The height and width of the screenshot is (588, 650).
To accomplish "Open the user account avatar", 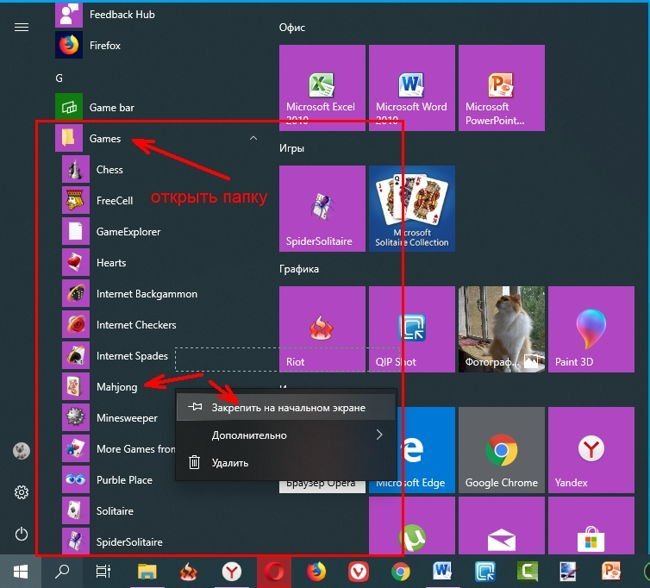I will [22, 450].
